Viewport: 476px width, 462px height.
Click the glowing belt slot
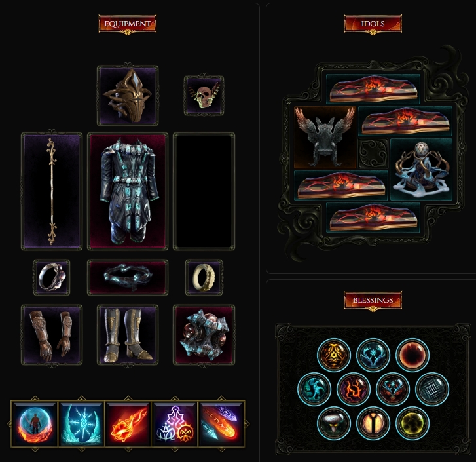(128, 277)
